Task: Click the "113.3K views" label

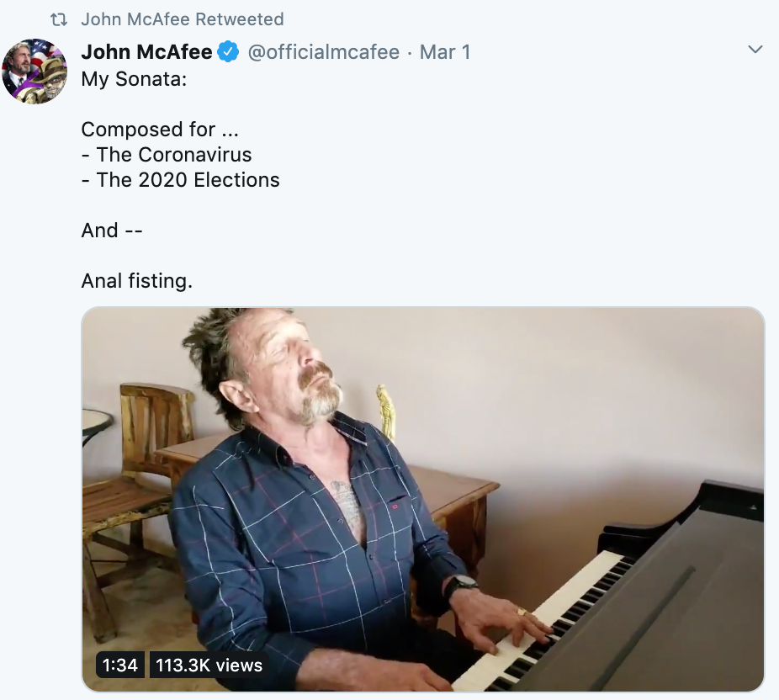Action: pyautogui.click(x=209, y=666)
